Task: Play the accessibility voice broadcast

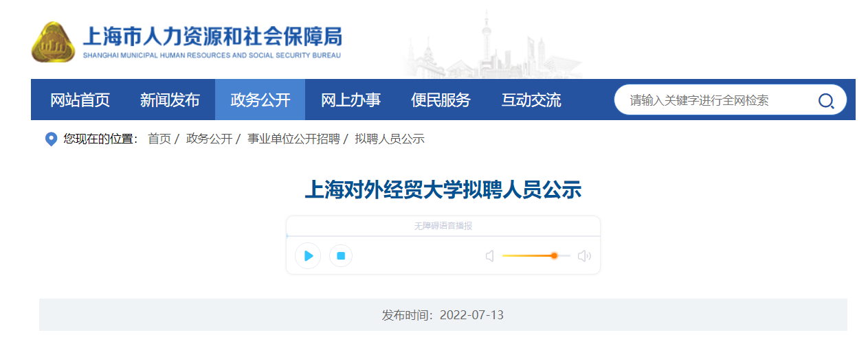Action: tap(308, 256)
